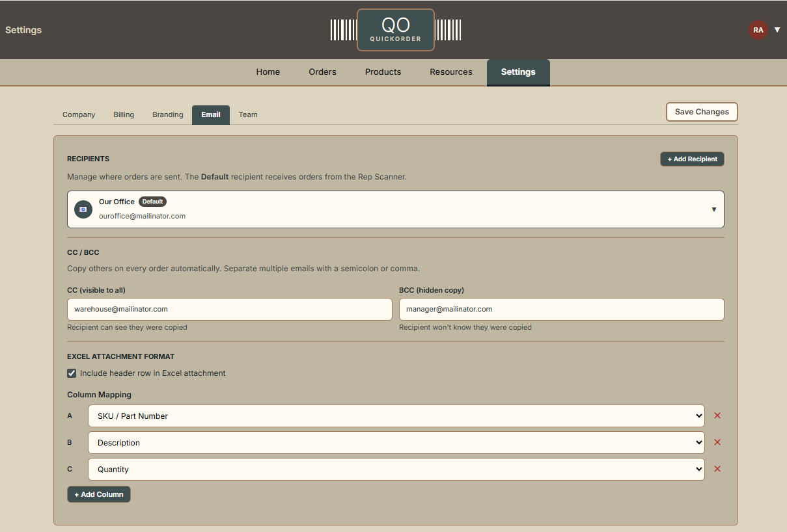787x532 pixels.
Task: Toggle Include header row checkbox
Action: pos(72,373)
